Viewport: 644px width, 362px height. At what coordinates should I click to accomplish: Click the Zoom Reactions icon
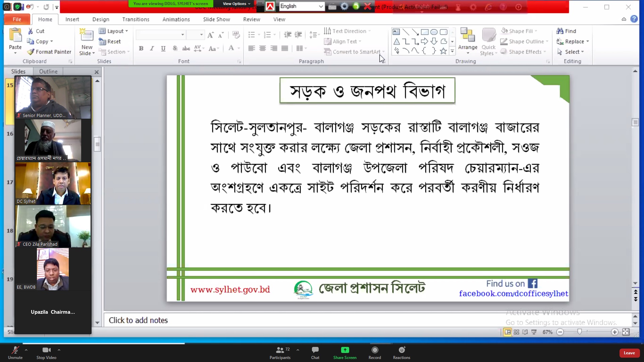point(401,350)
